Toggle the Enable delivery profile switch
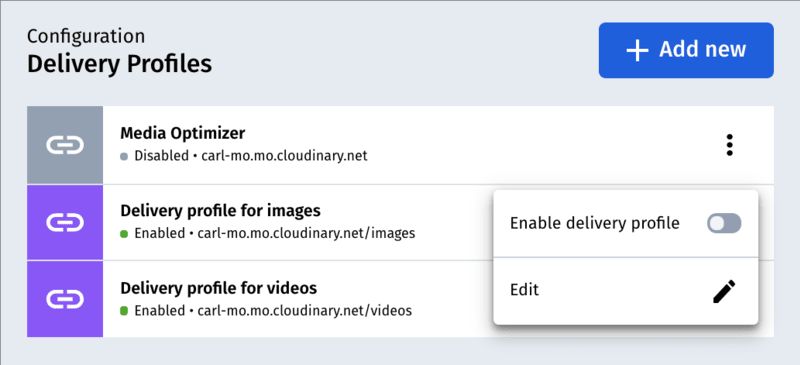 723,224
